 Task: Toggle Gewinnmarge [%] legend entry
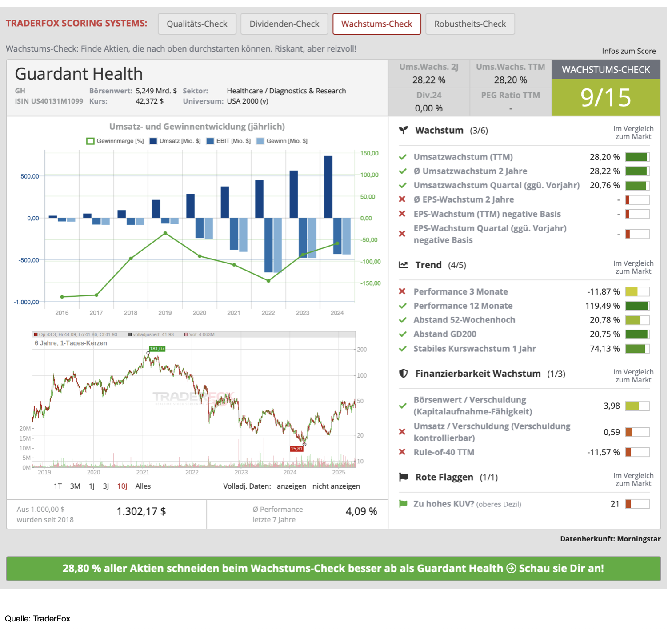coord(115,141)
